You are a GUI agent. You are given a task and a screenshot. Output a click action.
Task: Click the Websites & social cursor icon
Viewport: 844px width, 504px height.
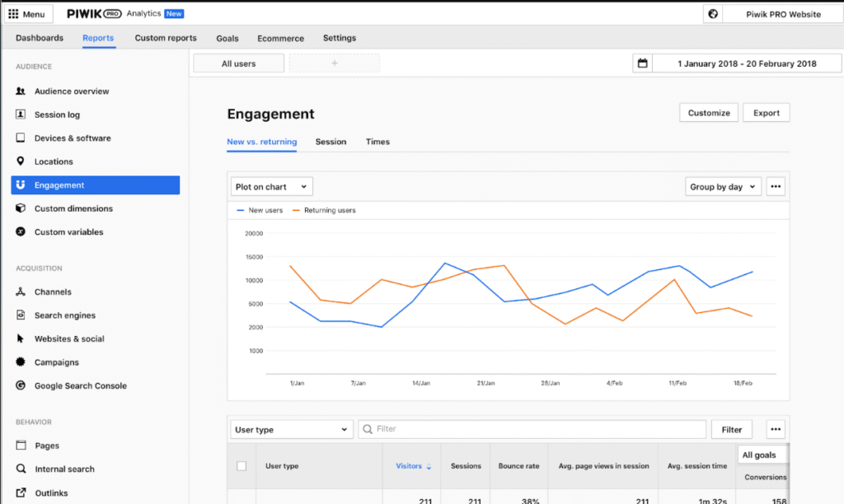click(21, 338)
